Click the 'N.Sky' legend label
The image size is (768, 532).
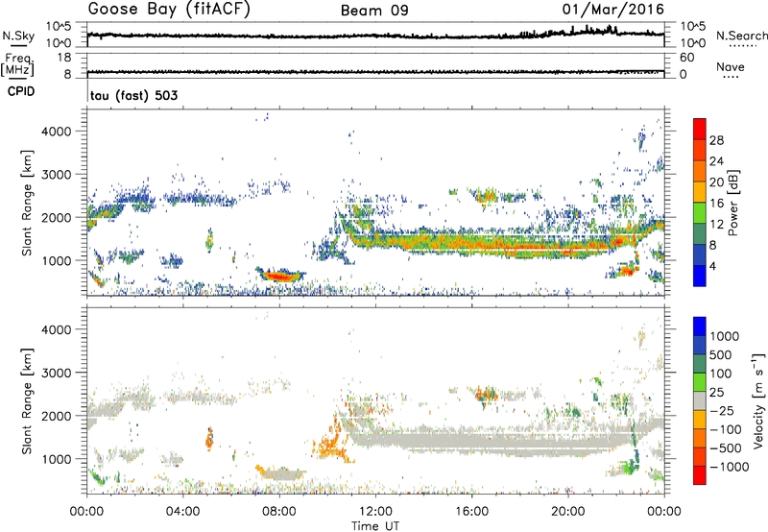coord(18,36)
